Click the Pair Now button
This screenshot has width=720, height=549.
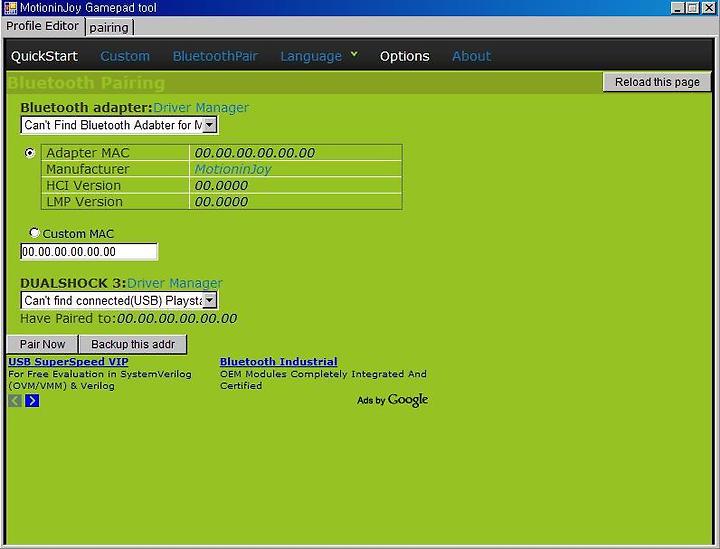pyautogui.click(x=42, y=344)
